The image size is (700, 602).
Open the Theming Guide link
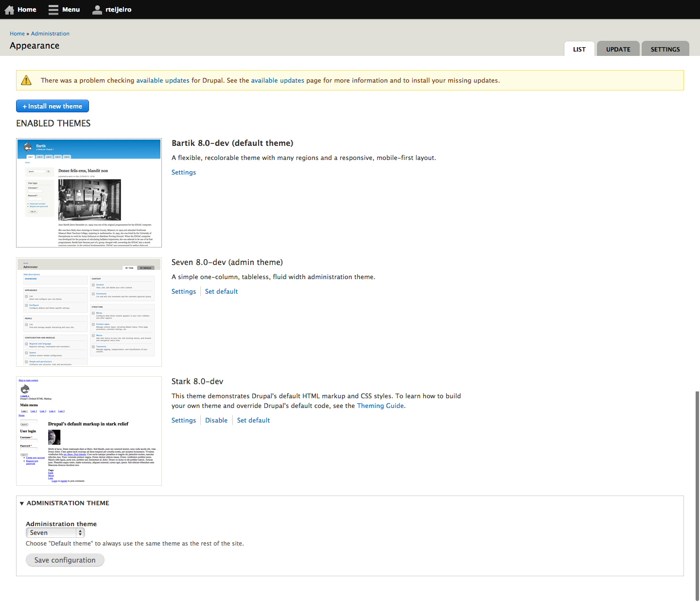click(381, 406)
